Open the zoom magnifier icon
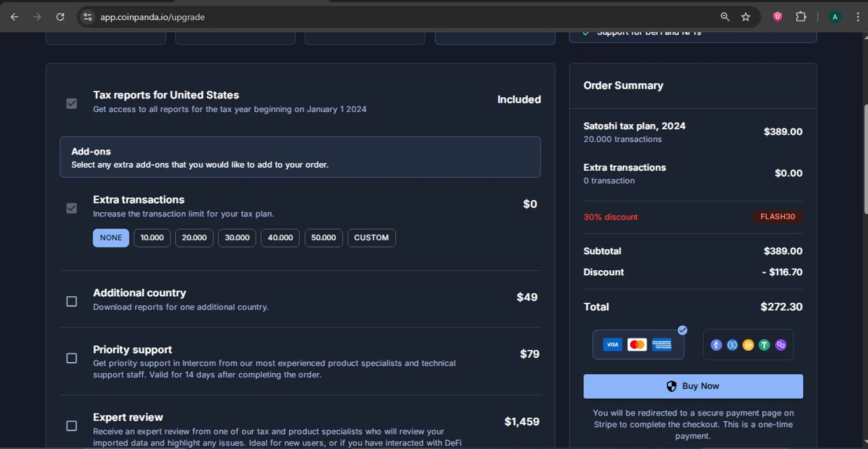The width and height of the screenshot is (868, 449). [725, 17]
